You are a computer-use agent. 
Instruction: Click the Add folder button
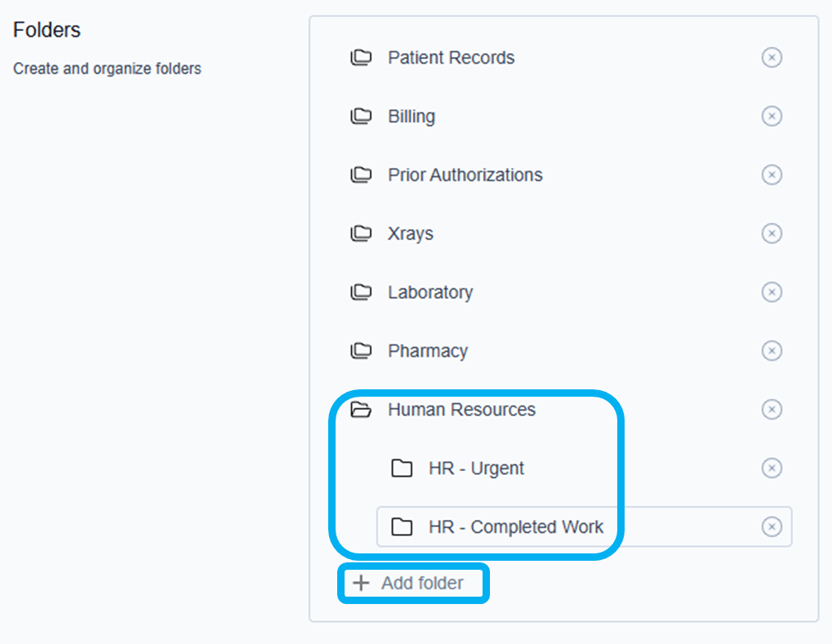pyautogui.click(x=412, y=583)
